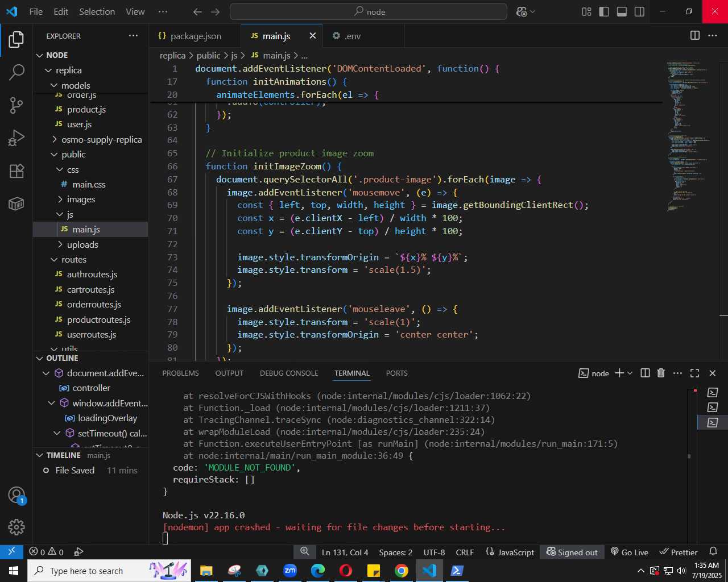Open the Extensions view

[16, 171]
